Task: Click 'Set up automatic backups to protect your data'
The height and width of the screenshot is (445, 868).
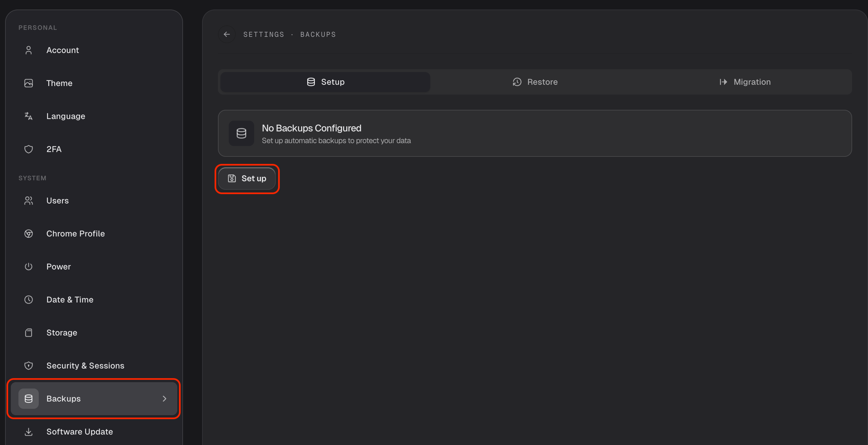Action: (x=336, y=141)
